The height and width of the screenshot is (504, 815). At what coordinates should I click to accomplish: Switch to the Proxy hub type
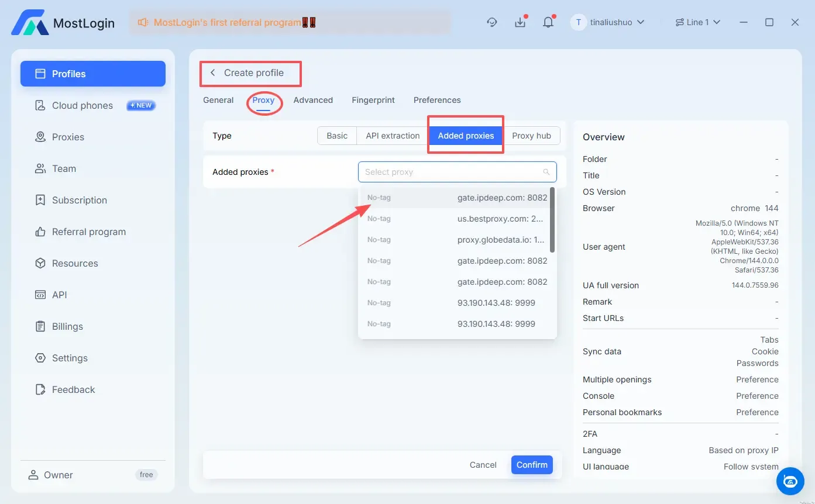pyautogui.click(x=531, y=136)
